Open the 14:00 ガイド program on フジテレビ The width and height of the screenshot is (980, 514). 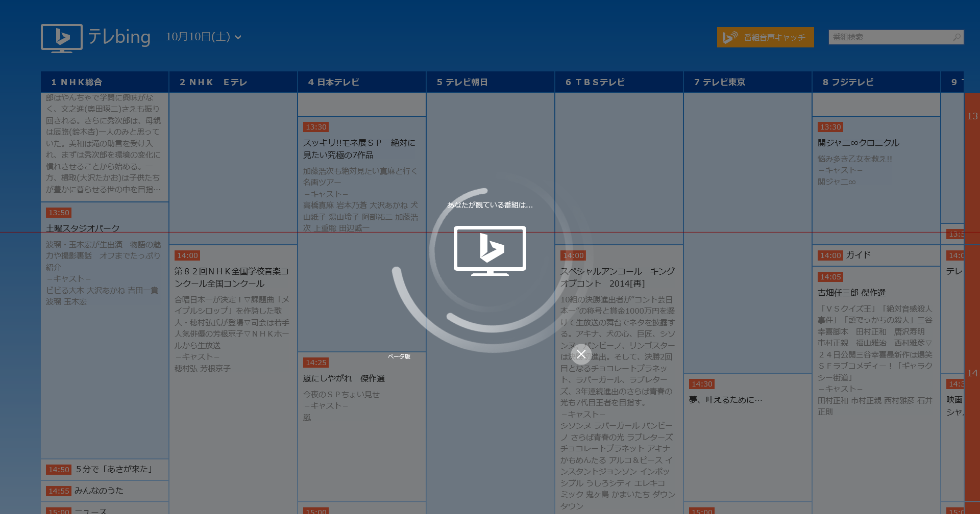[x=876, y=255]
